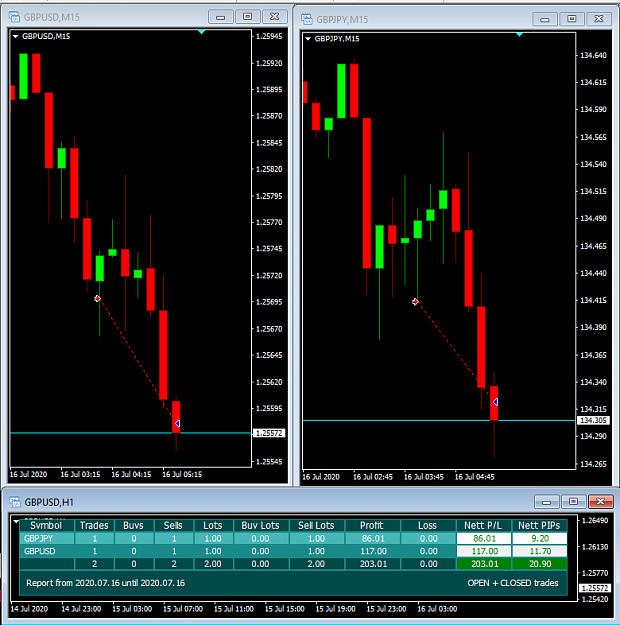Expand the GBPUSD,H1 chart dropdown triangle
Image resolution: width=620 pixels, height=625 pixels.
click(x=16, y=521)
